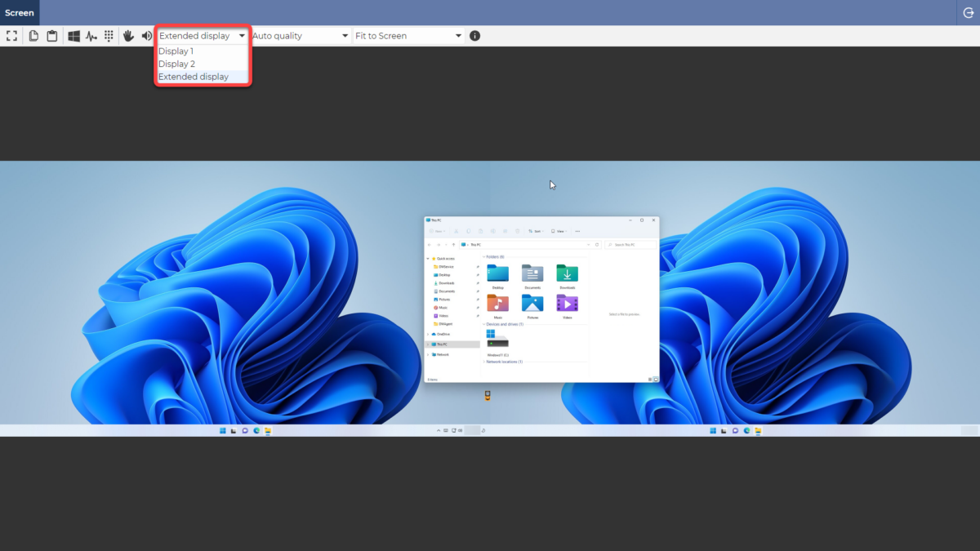Click Edge icon on the left display taskbar
The width and height of the screenshot is (980, 551).
coord(256,430)
